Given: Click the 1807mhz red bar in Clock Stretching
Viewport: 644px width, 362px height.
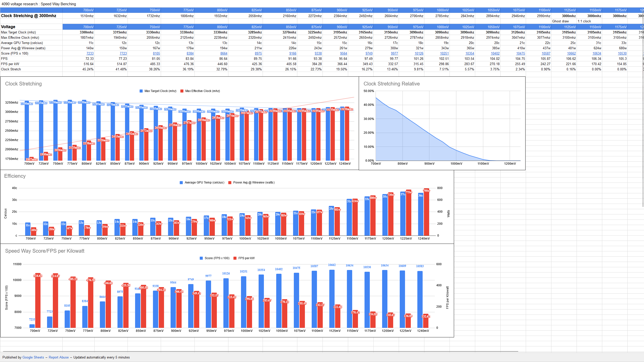Looking at the screenshot, I should point(32,159).
